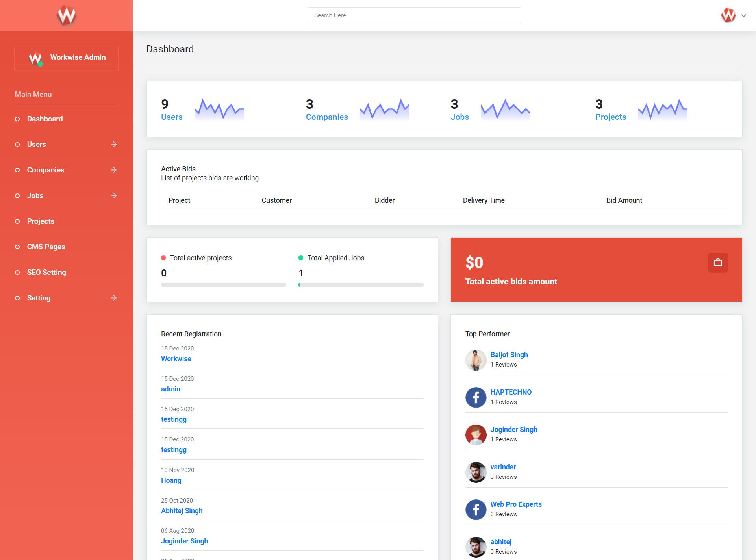Click into the Search Here field
756x560 pixels.
coord(414,15)
